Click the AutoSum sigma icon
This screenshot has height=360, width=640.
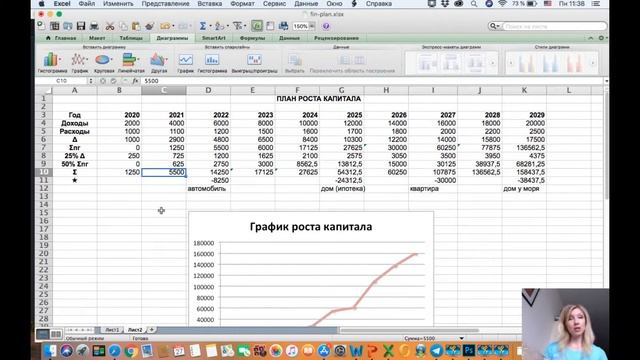tap(203, 26)
